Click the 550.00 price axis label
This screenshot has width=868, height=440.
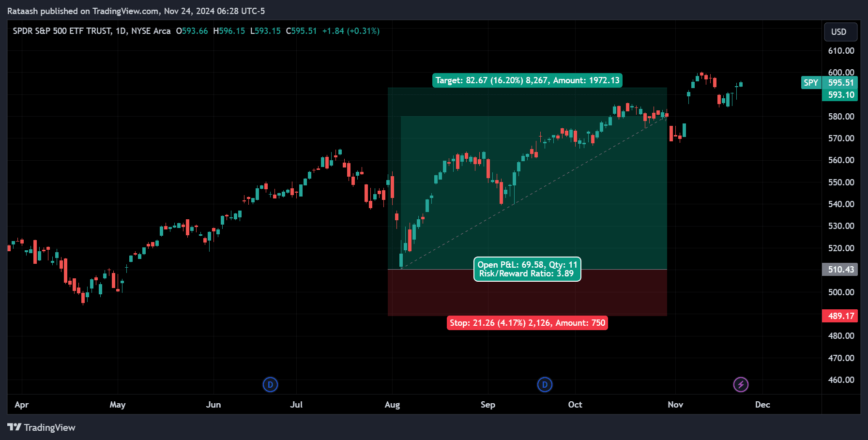point(841,182)
